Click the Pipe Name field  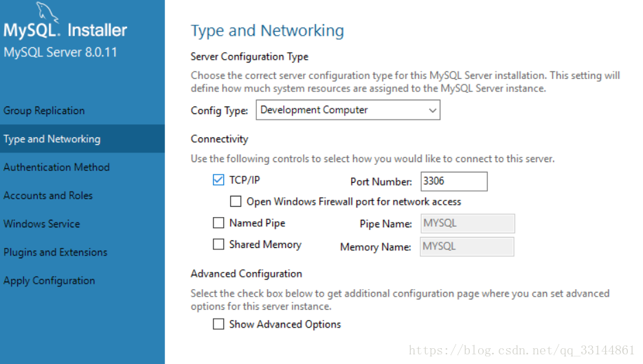pos(468,223)
